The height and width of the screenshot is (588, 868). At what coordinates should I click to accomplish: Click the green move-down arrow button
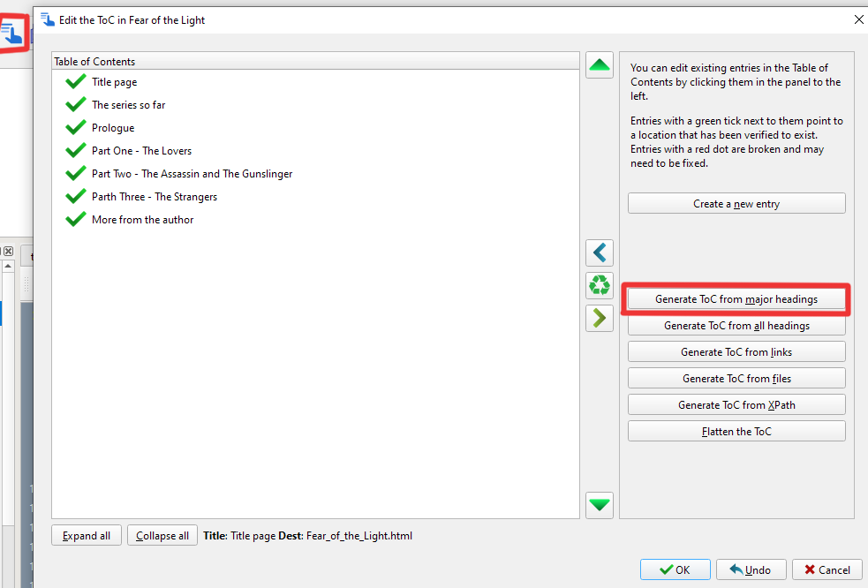[600, 505]
